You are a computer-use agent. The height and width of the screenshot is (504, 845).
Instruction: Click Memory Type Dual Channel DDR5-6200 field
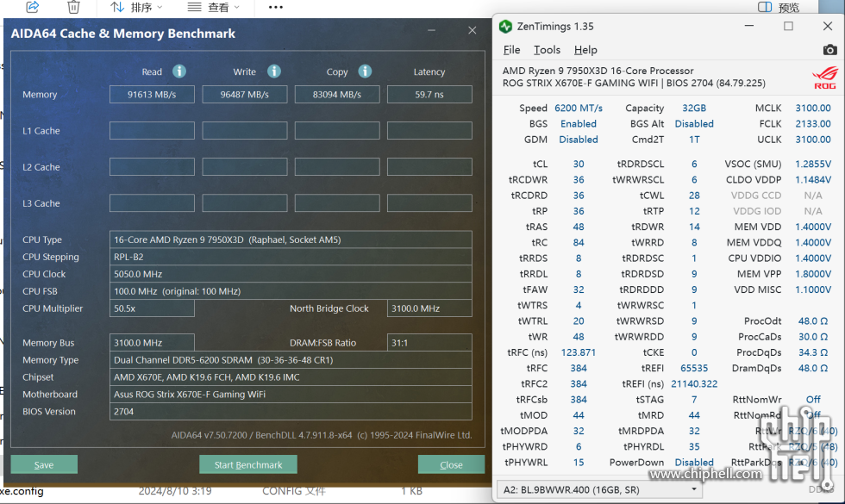pos(291,360)
